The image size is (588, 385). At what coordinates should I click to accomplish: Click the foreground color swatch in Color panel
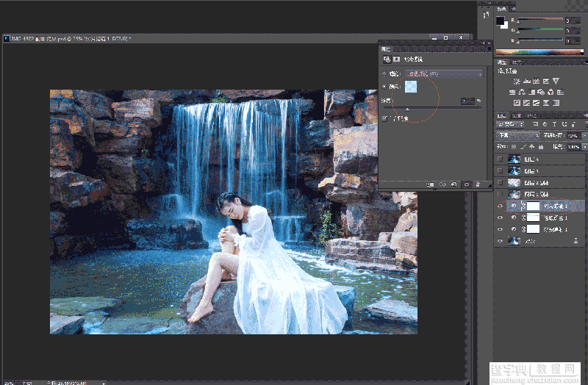[x=501, y=21]
